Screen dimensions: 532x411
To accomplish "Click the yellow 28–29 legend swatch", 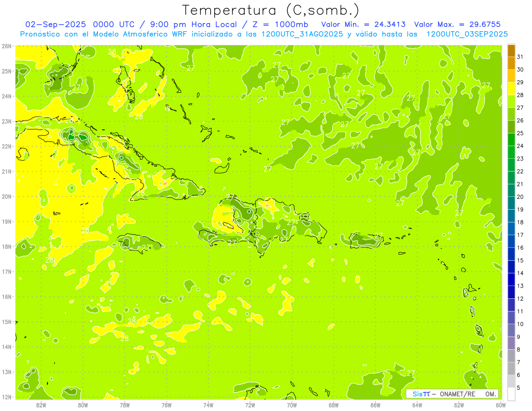I will click(511, 89).
